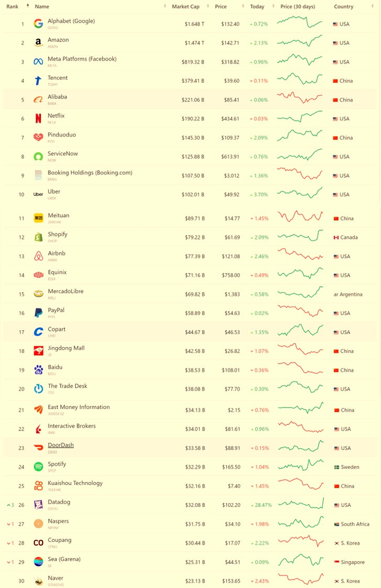
Task: Open the DoorDash company link
Action: click(x=60, y=445)
